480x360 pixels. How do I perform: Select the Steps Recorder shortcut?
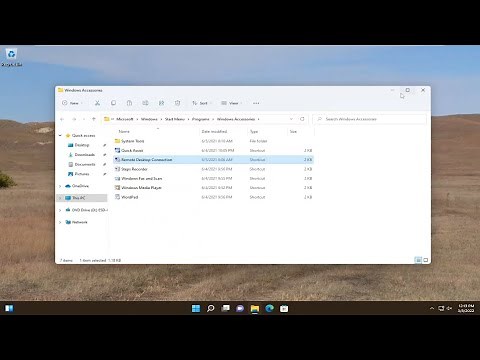coord(213,169)
